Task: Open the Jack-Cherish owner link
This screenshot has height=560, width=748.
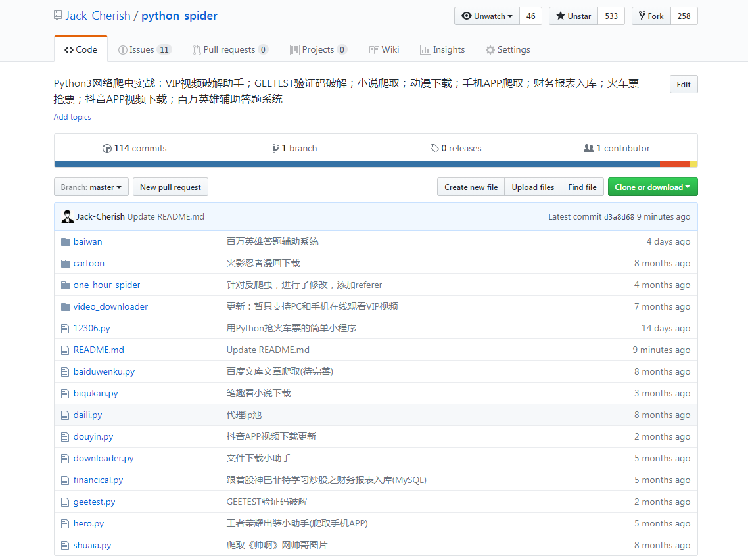Action: 98,16
